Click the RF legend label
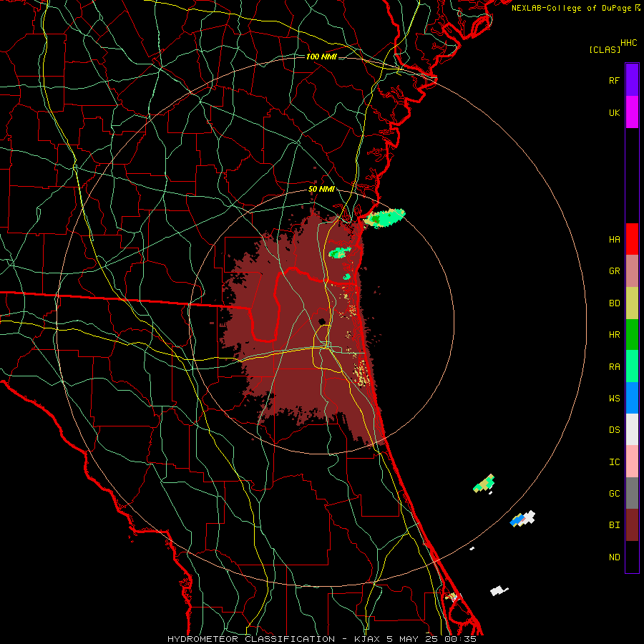The height and width of the screenshot is (644, 644). pyautogui.click(x=614, y=81)
